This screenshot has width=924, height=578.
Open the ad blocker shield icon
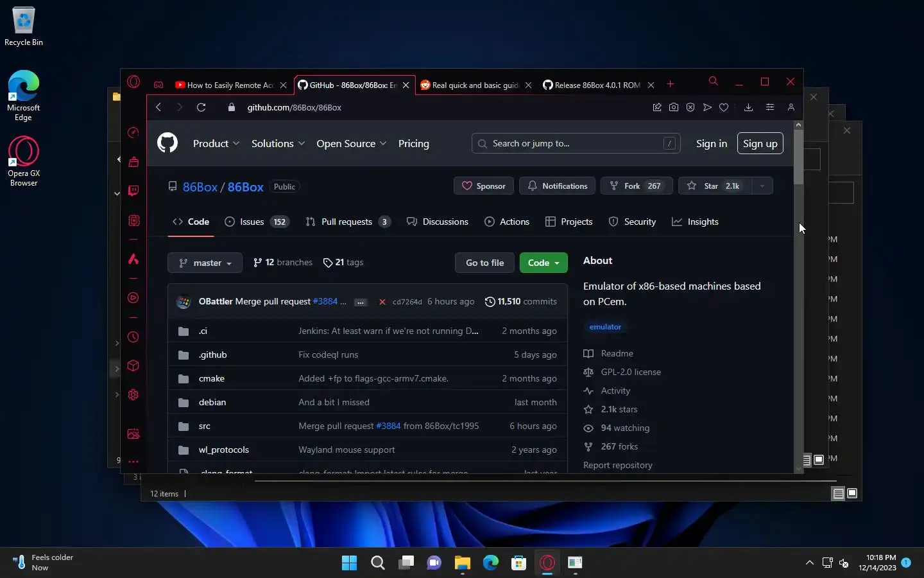[690, 107]
